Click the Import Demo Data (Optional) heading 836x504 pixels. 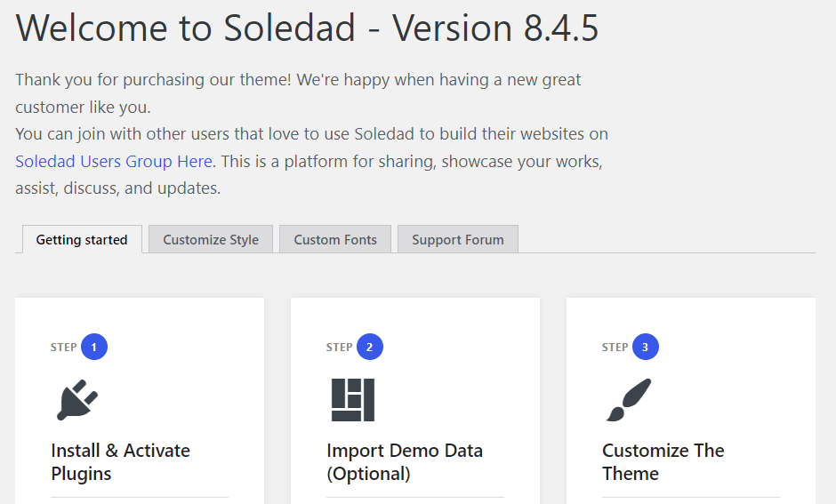[404, 461]
